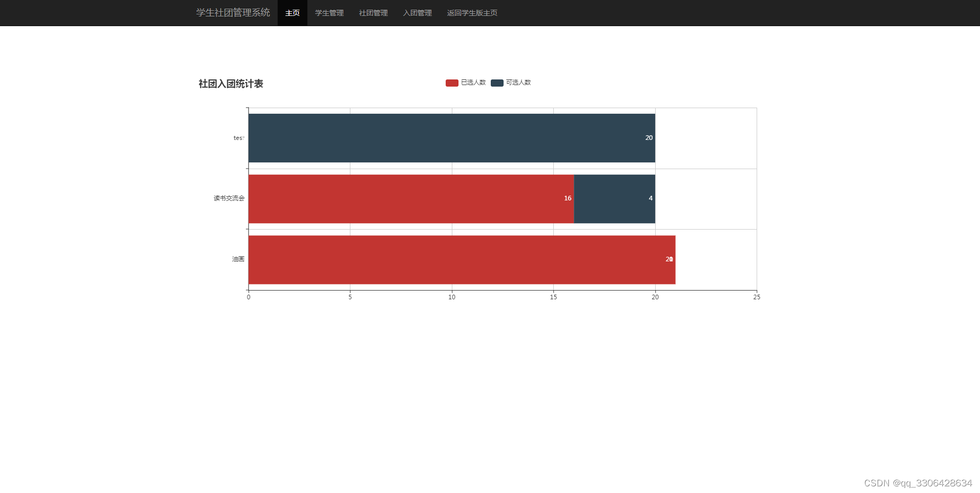Click the 读书交流会 axis label

229,198
